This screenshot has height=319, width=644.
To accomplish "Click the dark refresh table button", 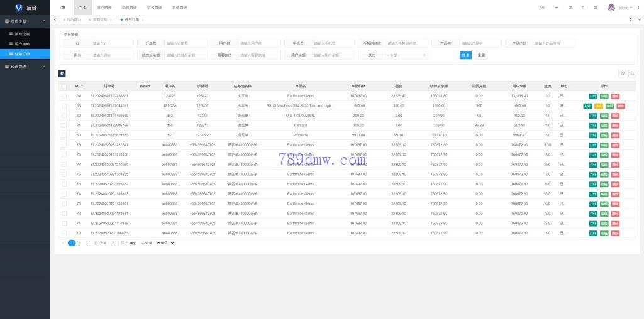I will (62, 73).
